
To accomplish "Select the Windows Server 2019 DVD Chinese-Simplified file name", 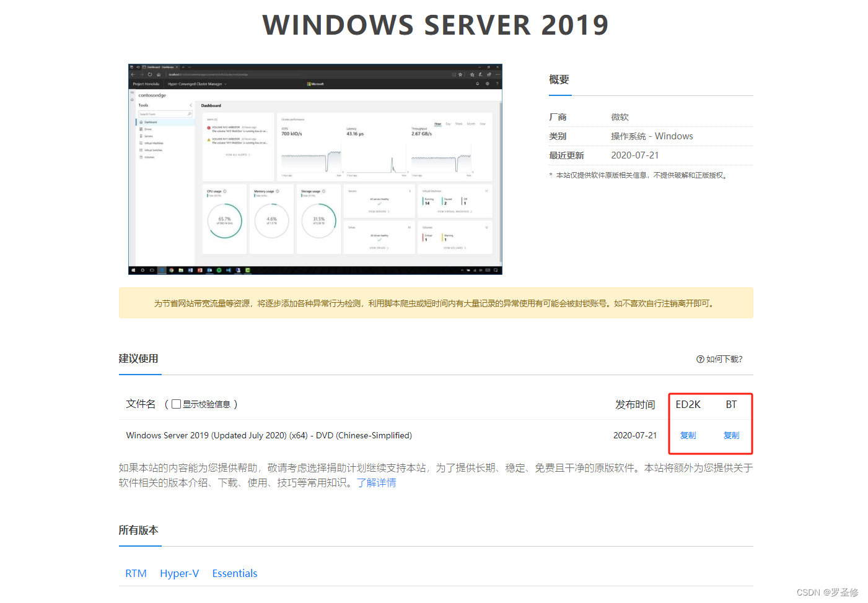I will (269, 435).
